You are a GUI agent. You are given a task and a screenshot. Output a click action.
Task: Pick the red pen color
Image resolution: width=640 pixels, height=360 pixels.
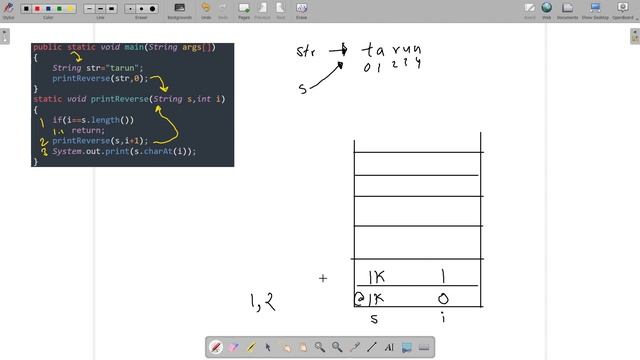[x=37, y=9]
